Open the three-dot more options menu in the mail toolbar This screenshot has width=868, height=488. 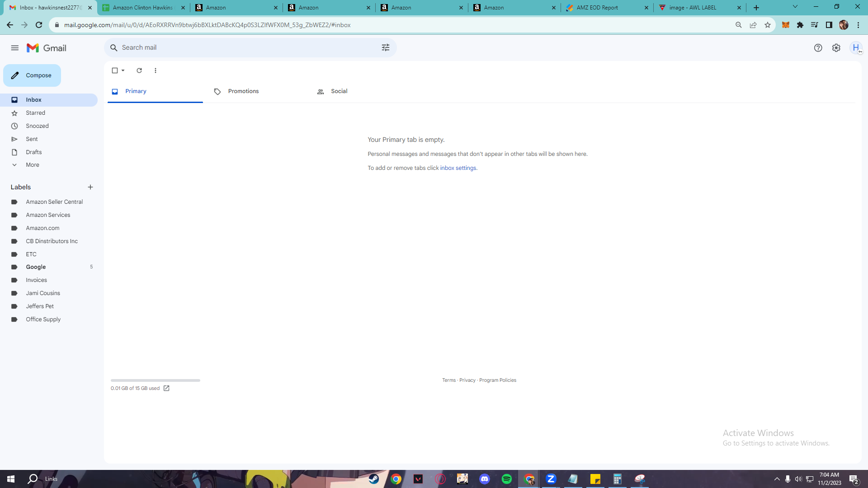point(156,70)
